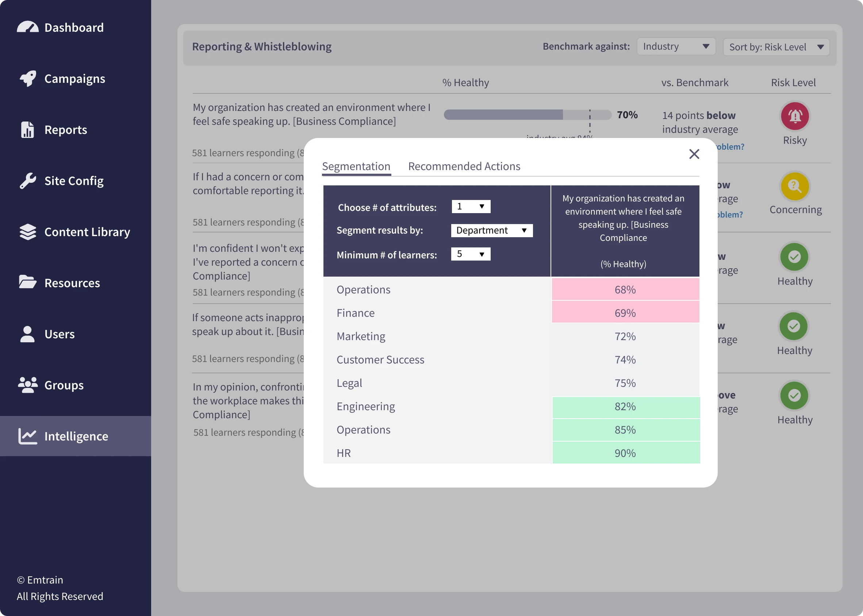Switch to Recommended Actions tab

click(x=464, y=166)
